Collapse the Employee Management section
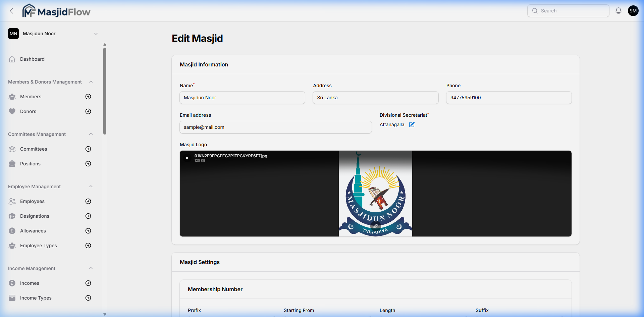The width and height of the screenshot is (644, 317). click(91, 186)
